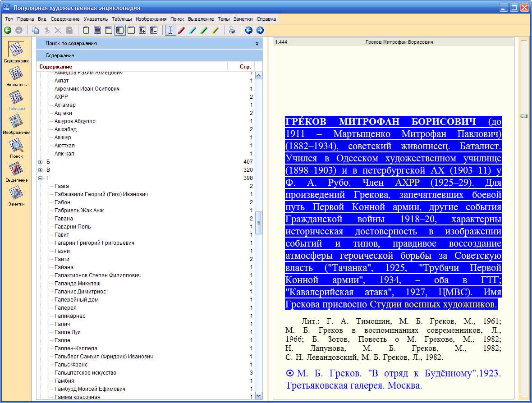Select the Ашхабад entry
532x403 pixels.
click(x=65, y=129)
